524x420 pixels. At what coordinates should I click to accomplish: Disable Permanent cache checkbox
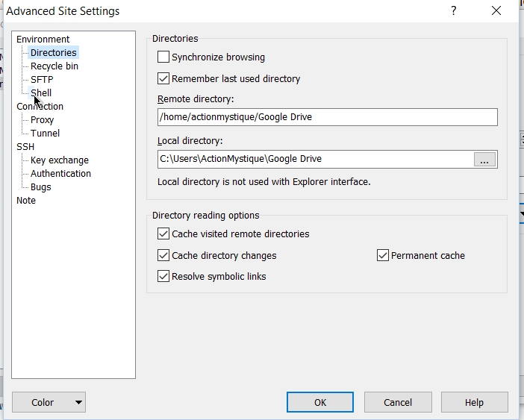383,255
